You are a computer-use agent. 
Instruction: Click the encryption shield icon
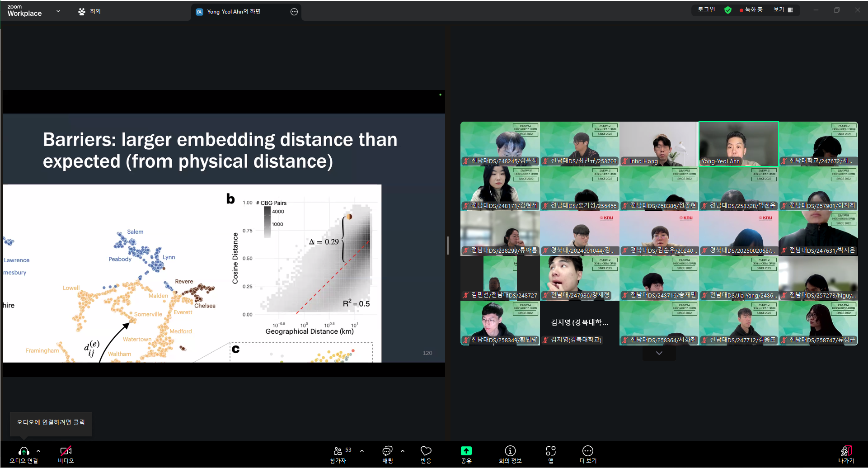coord(727,10)
